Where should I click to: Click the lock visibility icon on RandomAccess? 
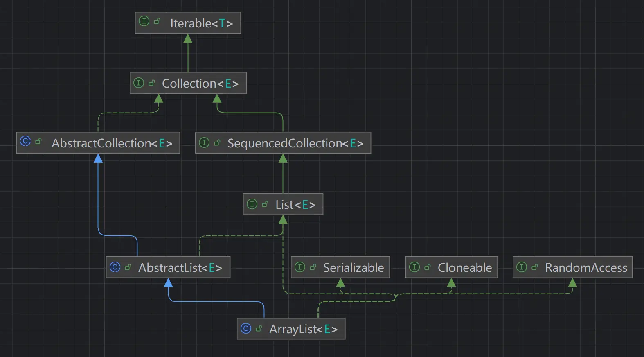[535, 267]
